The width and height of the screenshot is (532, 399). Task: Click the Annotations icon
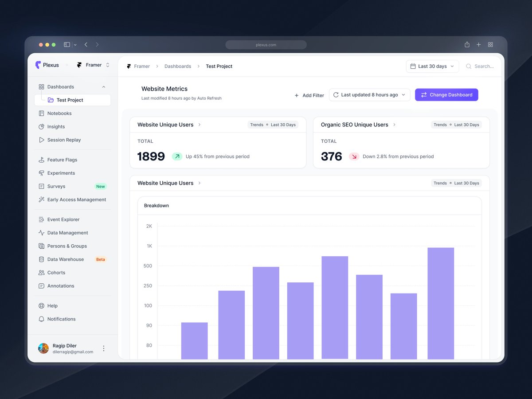point(41,286)
